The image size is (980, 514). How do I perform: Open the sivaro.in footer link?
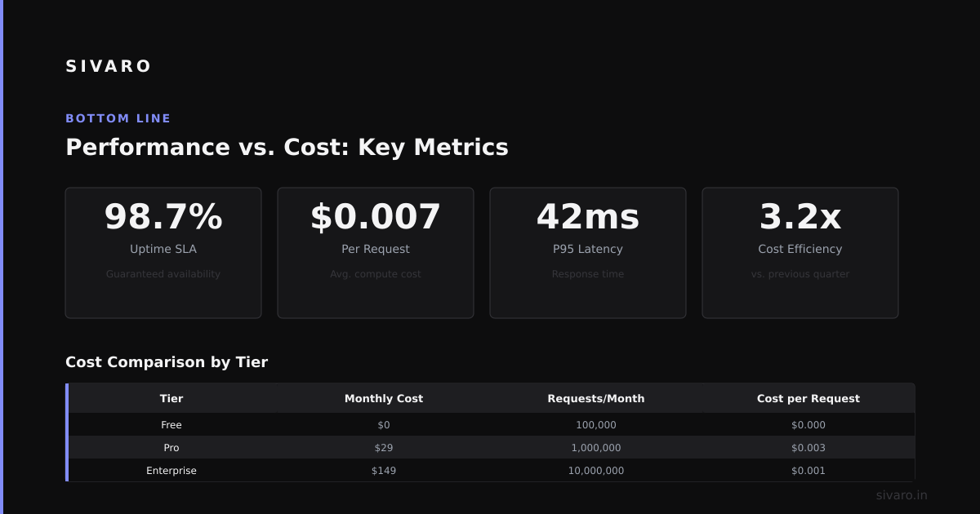pyautogui.click(x=902, y=495)
